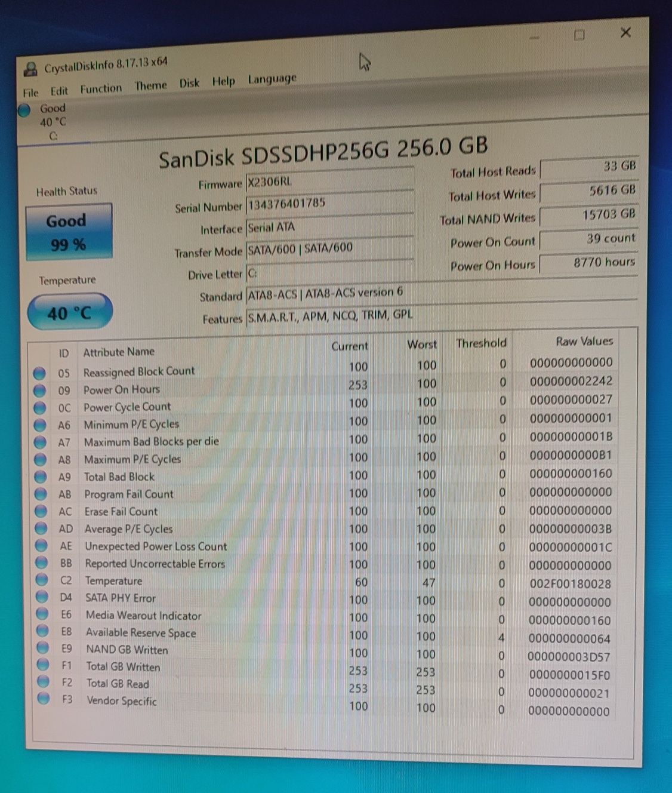Click raw value 0000000015F0
This screenshot has height=793, width=672.
point(569,675)
